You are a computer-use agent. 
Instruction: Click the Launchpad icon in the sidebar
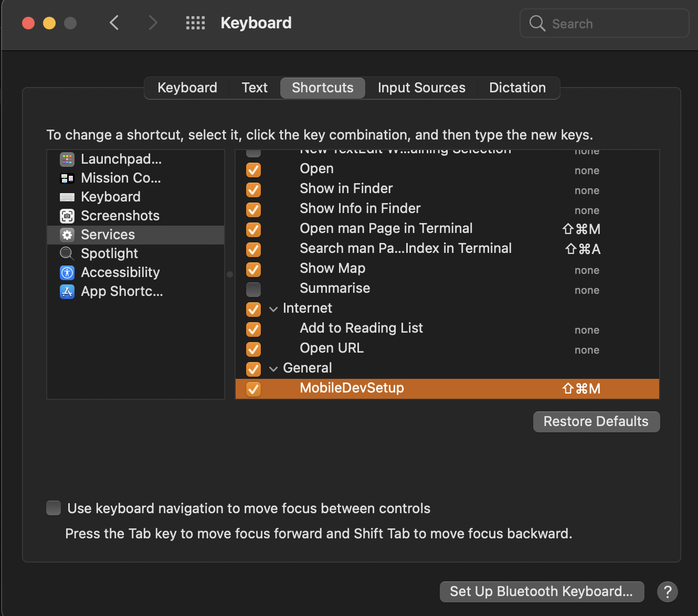[x=67, y=159]
